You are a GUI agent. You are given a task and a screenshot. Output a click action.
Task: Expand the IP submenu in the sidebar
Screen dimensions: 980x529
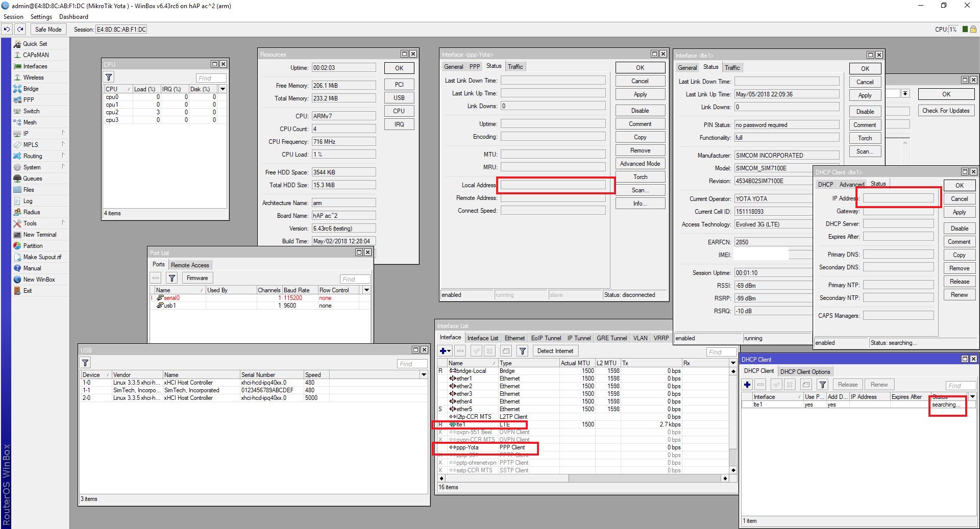click(26, 134)
